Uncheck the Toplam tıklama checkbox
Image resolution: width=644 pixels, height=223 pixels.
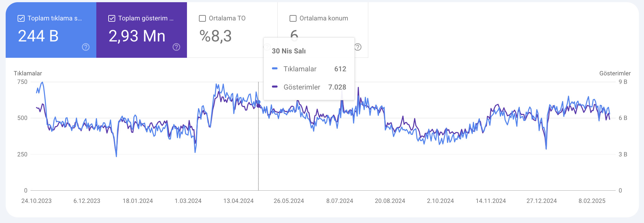click(21, 19)
